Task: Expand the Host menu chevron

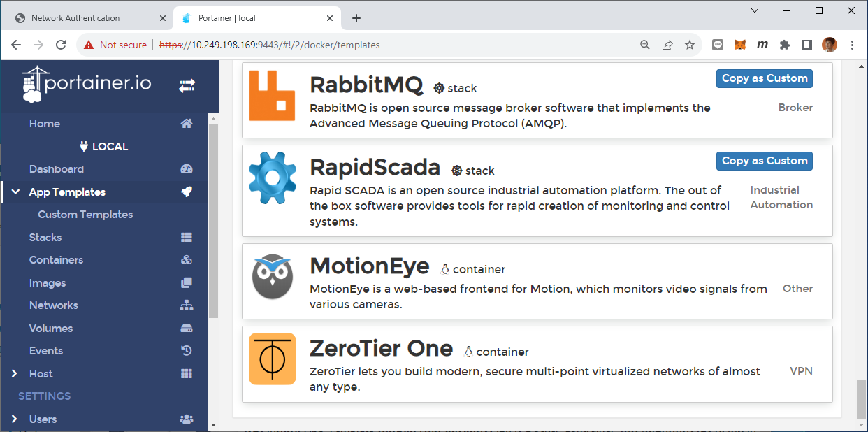Action: (x=15, y=374)
